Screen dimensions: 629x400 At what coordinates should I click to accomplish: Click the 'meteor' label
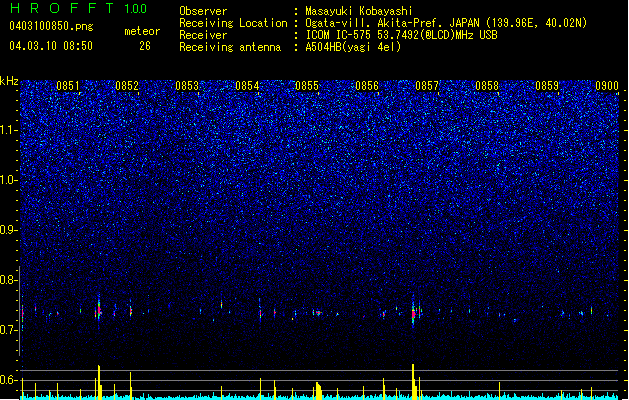click(x=142, y=31)
